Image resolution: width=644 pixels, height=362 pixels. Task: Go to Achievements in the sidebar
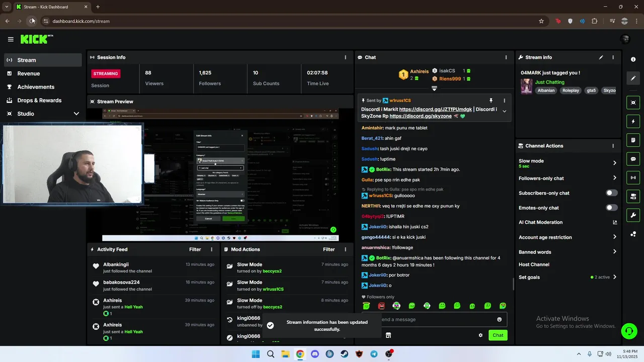click(43, 87)
